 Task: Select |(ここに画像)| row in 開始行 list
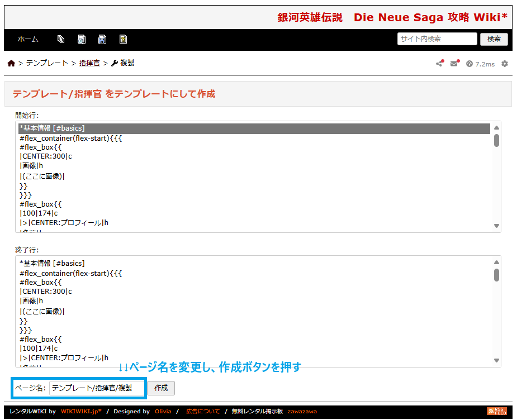click(x=254, y=176)
